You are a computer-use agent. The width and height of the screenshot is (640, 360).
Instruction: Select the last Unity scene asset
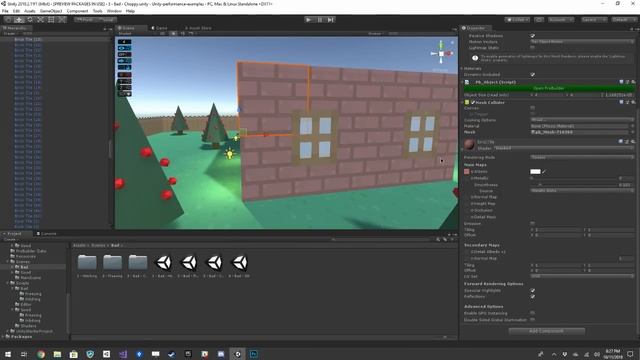tap(240, 262)
